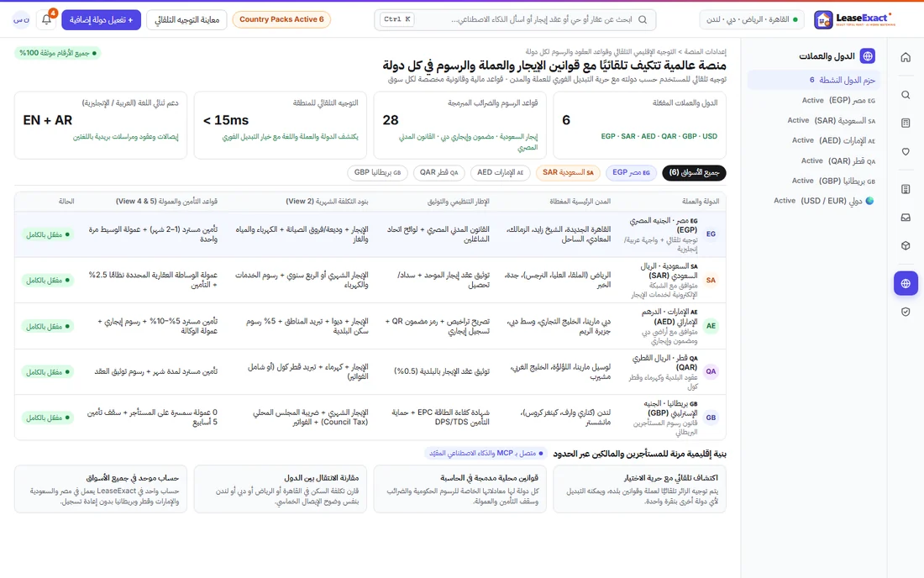
Task: Open the القاهرة · الرياض · دبي · لندن location selector
Action: tap(751, 19)
